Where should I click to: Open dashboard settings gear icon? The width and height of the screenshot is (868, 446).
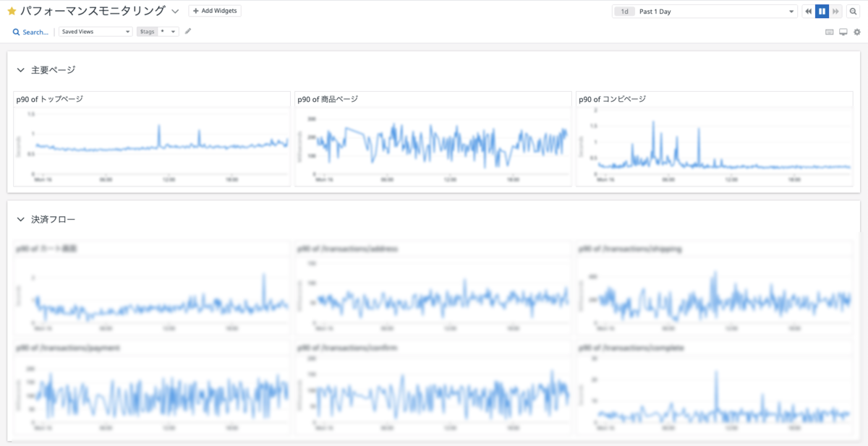coord(857,32)
